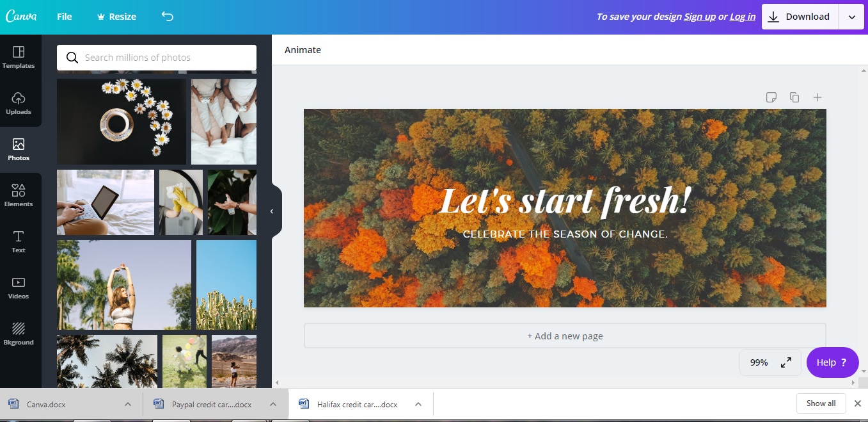Viewport: 868px width, 422px height.
Task: Add notes to the page
Action: (771, 97)
